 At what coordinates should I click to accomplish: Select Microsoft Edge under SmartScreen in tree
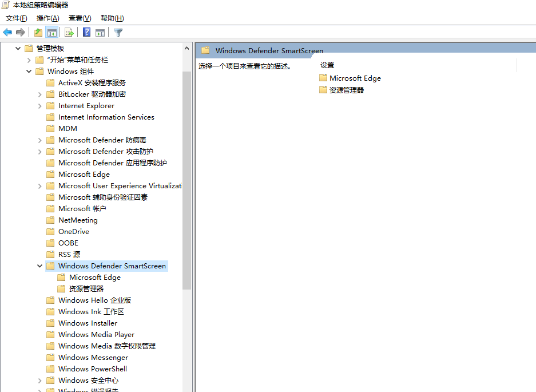tap(95, 278)
